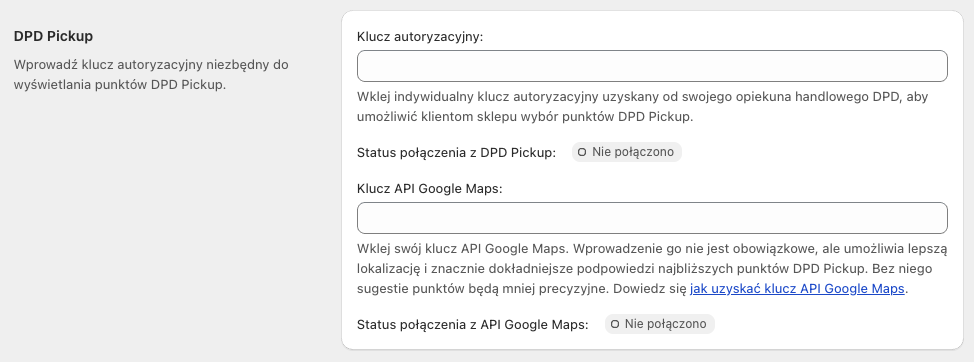Image resolution: width=974 pixels, height=362 pixels.
Task: Click the circle icon in DPD Pickup status badge
Action: (x=582, y=152)
